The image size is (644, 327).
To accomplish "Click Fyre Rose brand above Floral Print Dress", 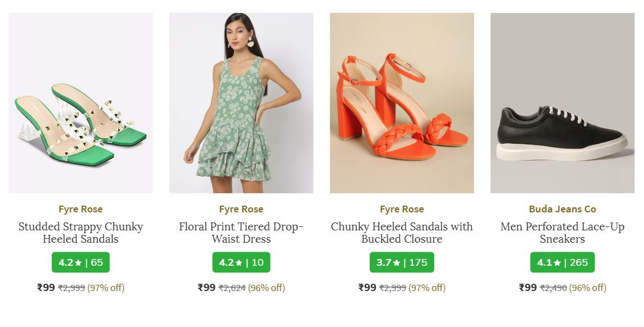I will point(241,209).
